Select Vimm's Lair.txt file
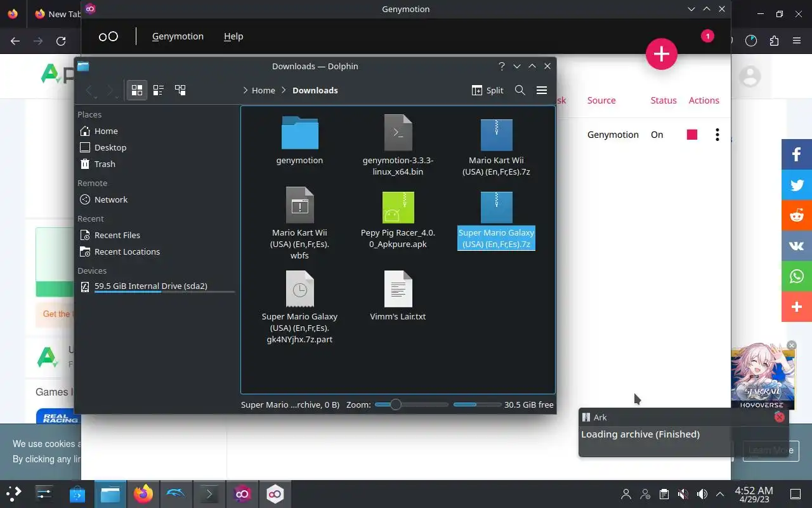The image size is (812, 508). (x=398, y=296)
